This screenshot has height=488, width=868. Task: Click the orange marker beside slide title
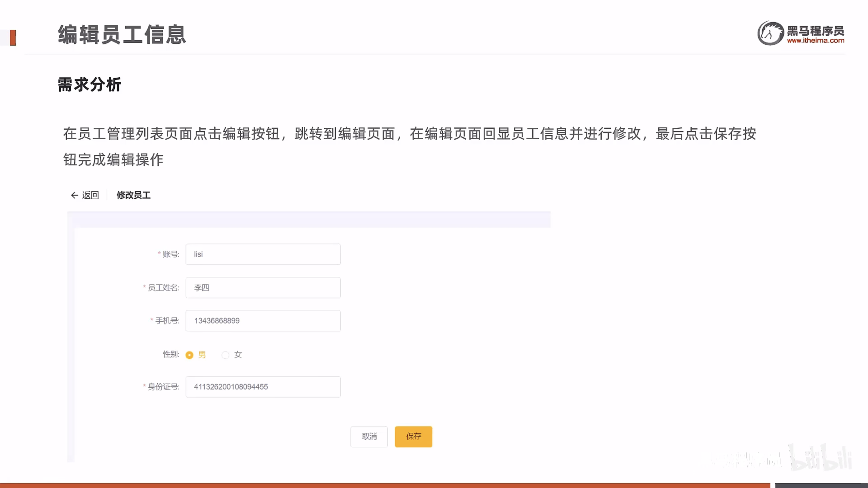point(13,37)
